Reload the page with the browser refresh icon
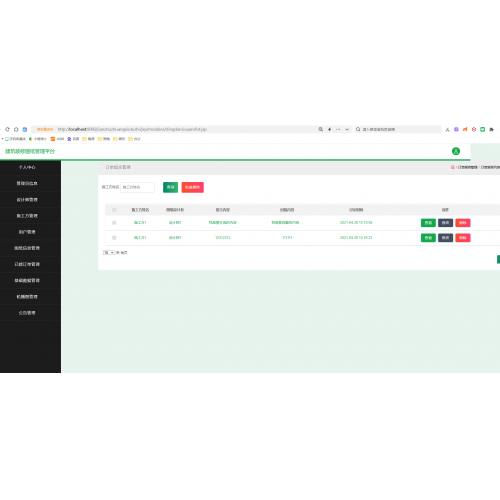This screenshot has width=500, height=500. tap(7, 129)
